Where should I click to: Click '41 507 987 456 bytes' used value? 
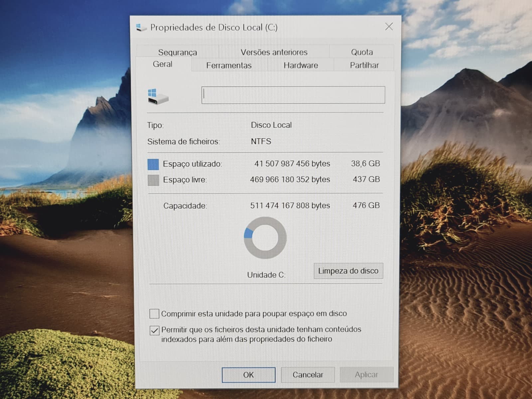pyautogui.click(x=292, y=164)
